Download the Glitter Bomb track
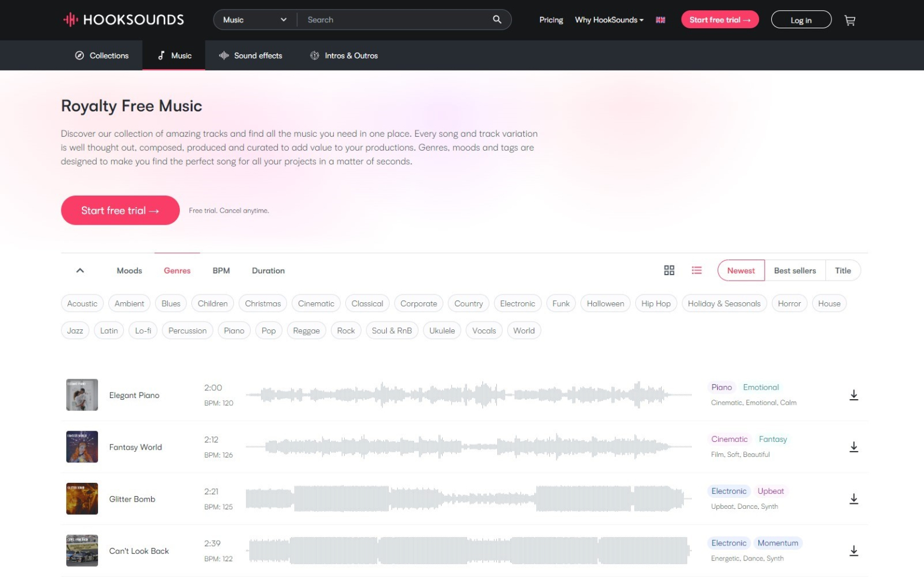 (x=854, y=499)
